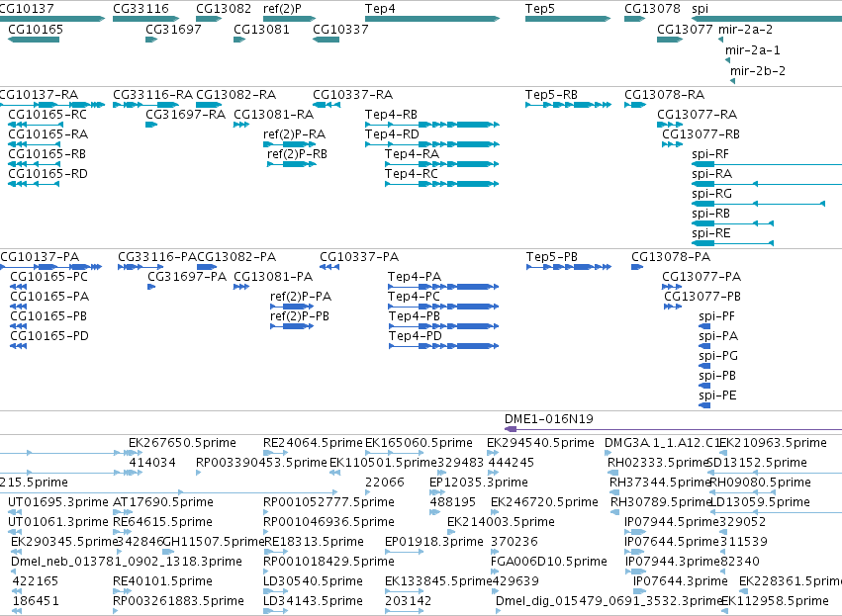Select the CG13078-PA protein label
The image size is (842, 616).
click(671, 257)
